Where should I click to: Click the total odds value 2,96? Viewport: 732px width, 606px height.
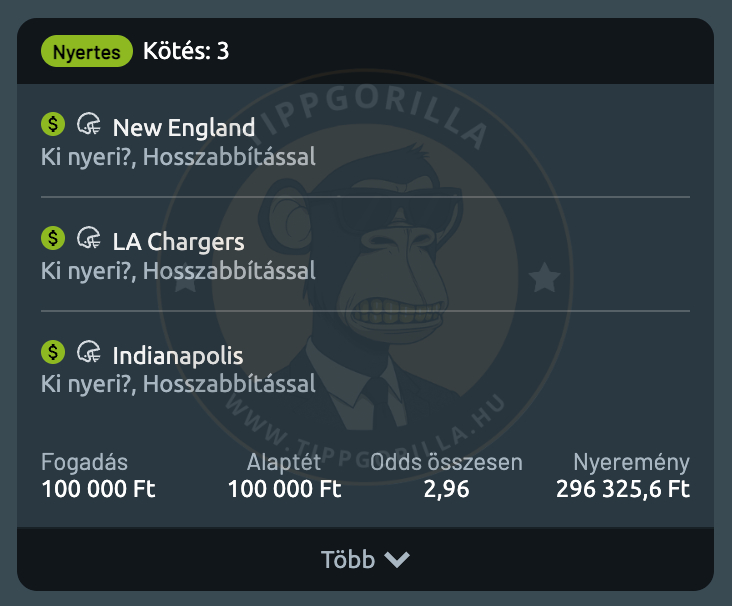coord(445,490)
